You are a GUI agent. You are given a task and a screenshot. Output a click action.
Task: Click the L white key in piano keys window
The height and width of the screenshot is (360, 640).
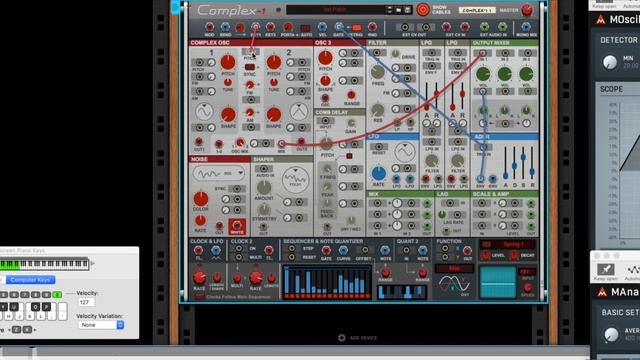(41, 316)
